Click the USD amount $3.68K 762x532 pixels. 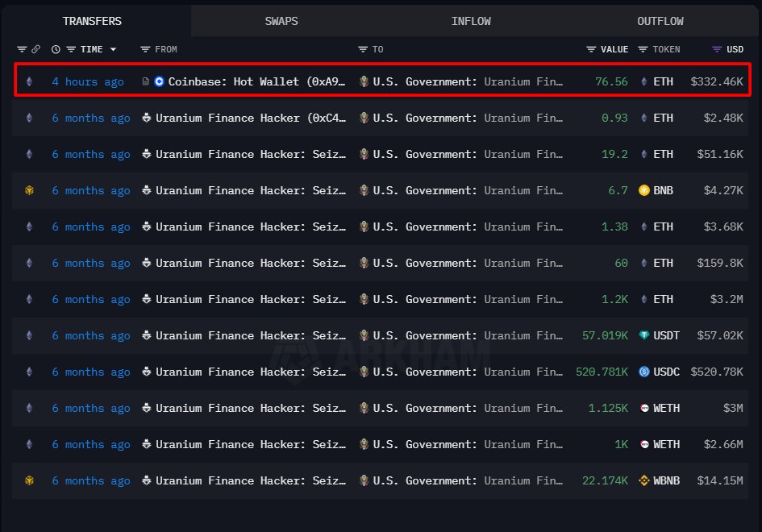723,227
